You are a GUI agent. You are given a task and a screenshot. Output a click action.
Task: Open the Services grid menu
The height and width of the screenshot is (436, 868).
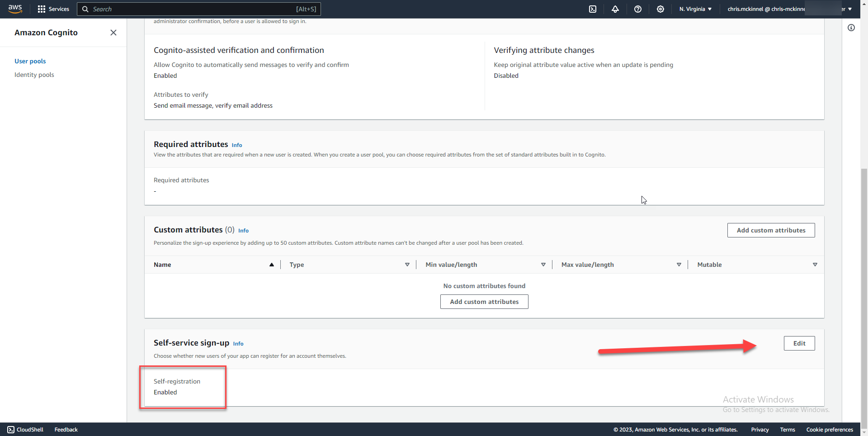coord(53,9)
